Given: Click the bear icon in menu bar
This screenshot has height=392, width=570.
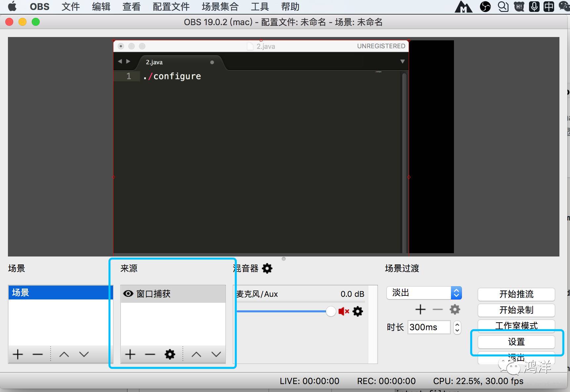Looking at the screenshot, I should tap(519, 7).
